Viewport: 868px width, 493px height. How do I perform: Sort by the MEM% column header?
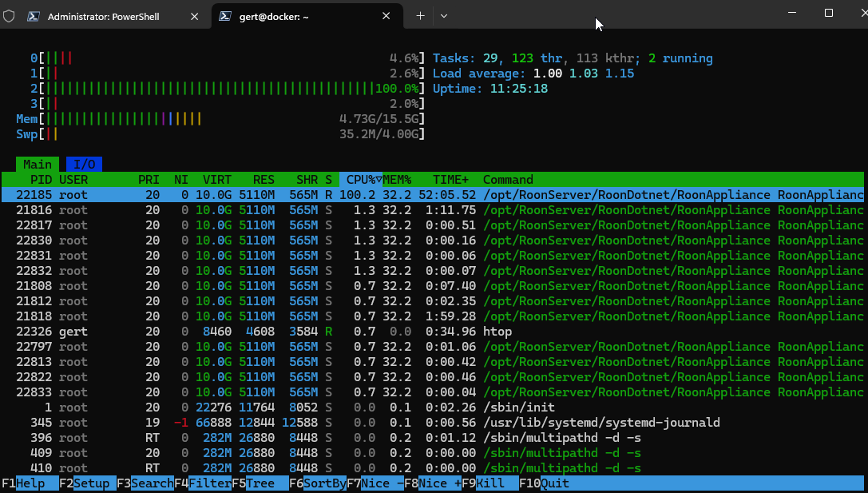coord(397,180)
